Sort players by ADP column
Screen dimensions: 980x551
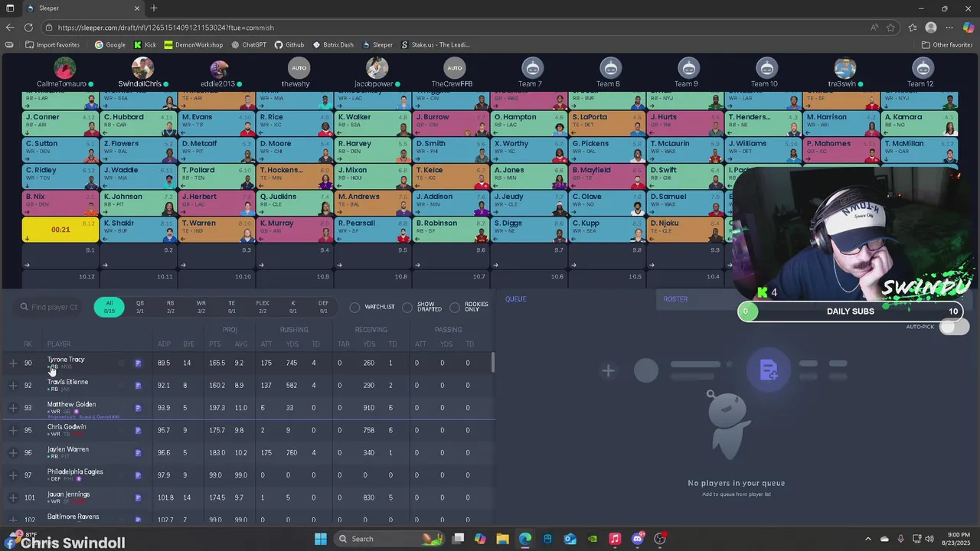pos(164,344)
